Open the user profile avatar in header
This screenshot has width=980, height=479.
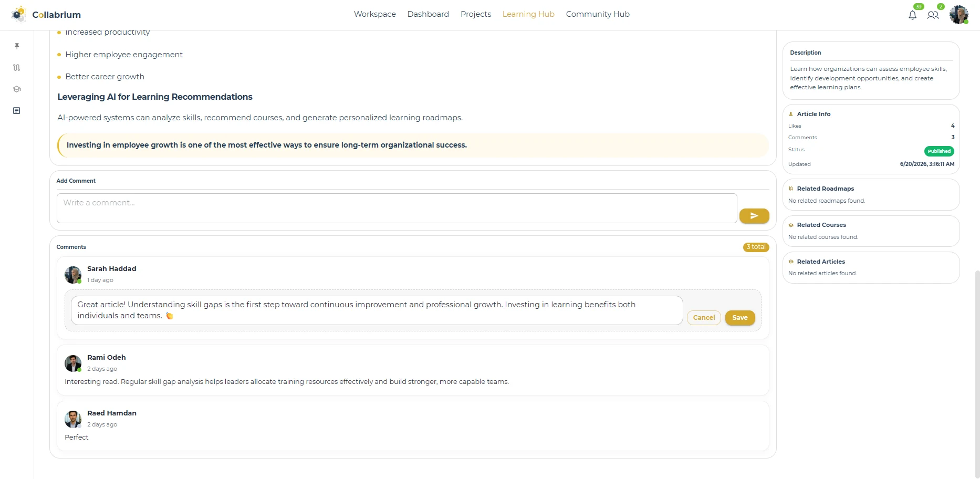959,15
